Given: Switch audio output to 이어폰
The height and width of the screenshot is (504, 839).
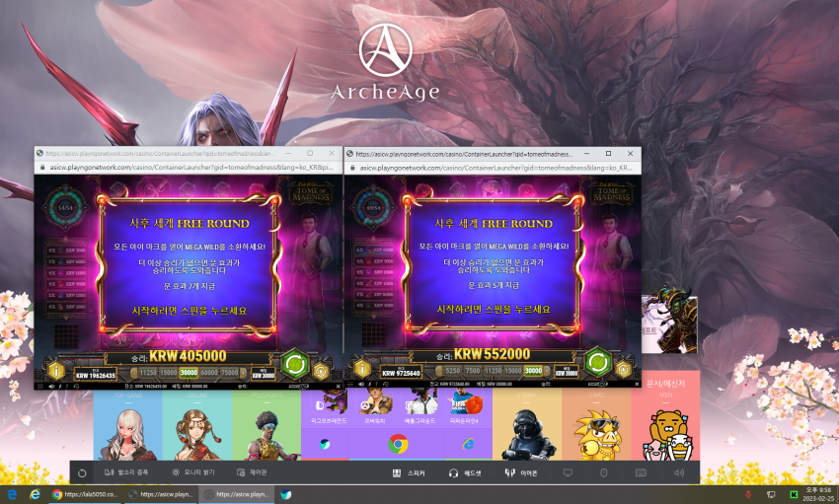Looking at the screenshot, I should 521,473.
